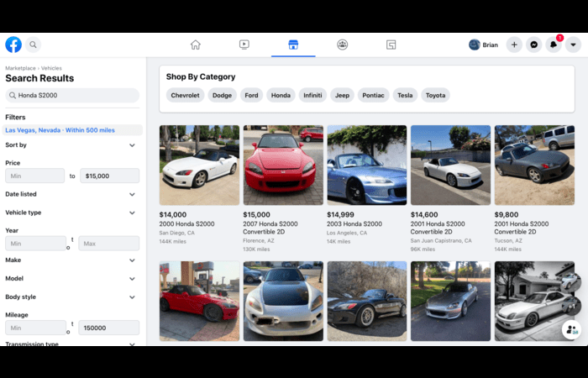The image size is (588, 378).
Task: Click the Year Max field
Action: click(108, 244)
